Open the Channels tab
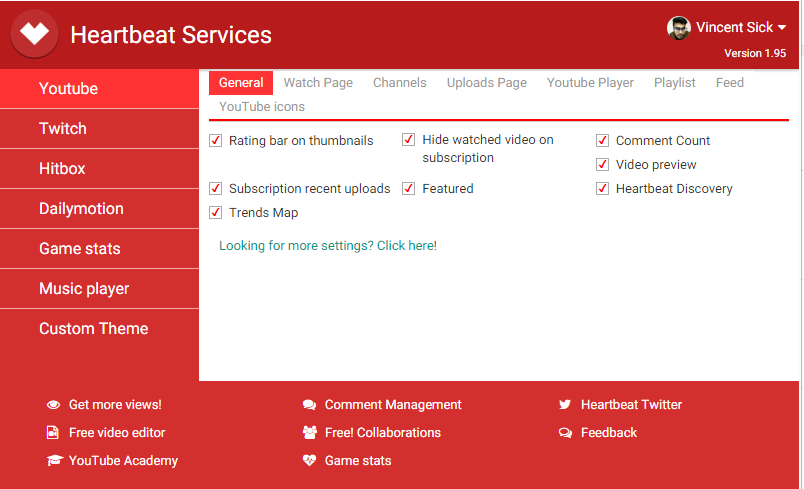This screenshot has width=804, height=489. point(399,83)
